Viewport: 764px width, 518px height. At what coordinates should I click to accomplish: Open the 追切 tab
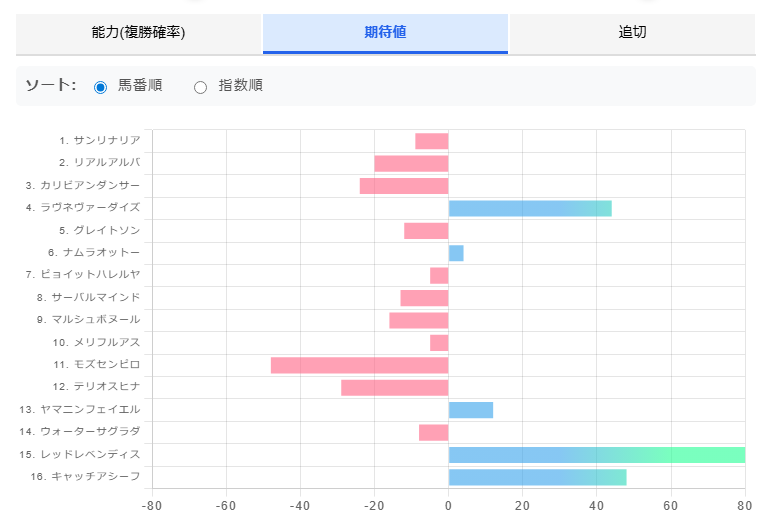click(632, 32)
